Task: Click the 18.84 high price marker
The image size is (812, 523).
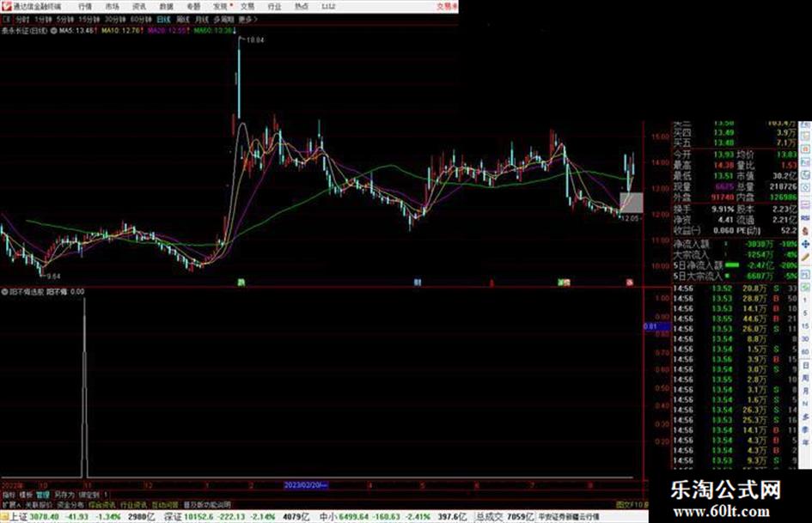Action: [x=255, y=40]
